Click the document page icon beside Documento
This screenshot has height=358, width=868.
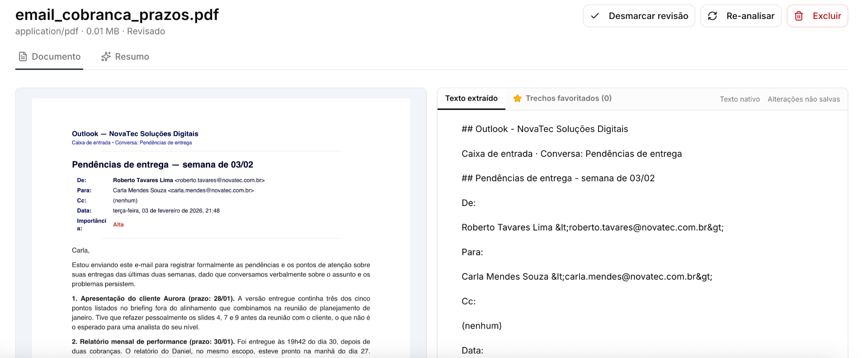23,57
